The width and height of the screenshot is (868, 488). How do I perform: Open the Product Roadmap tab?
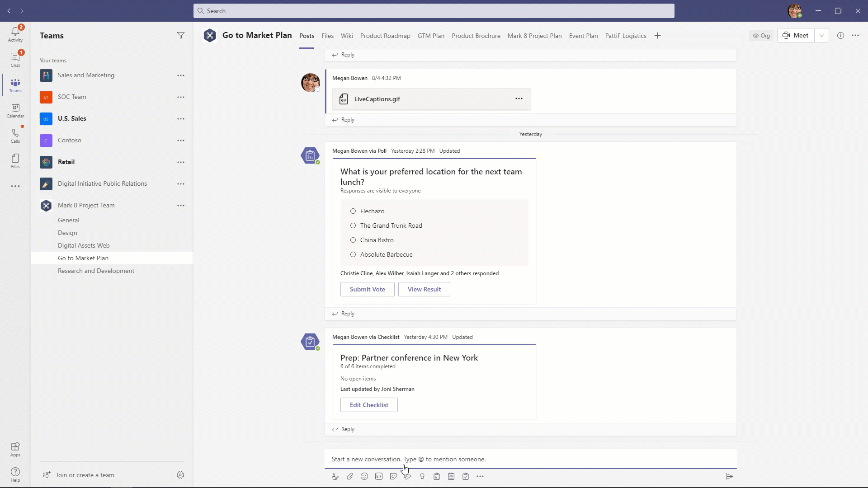[x=385, y=36]
